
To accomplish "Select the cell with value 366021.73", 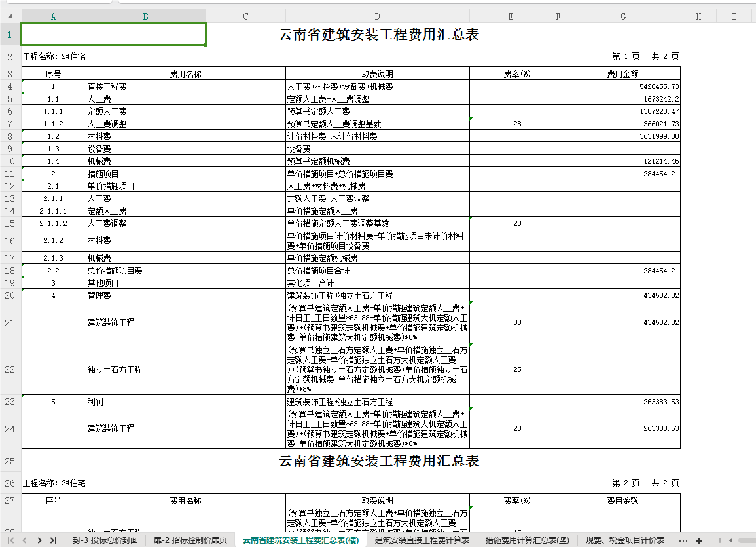I will (x=623, y=124).
